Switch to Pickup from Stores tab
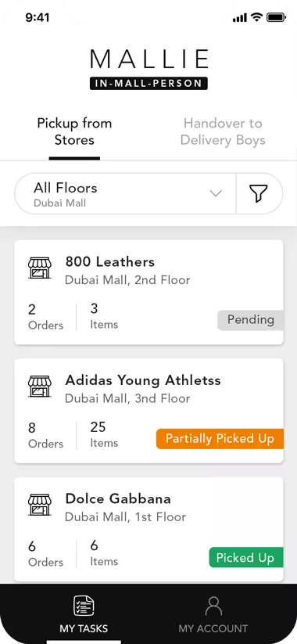The width and height of the screenshot is (297, 644). pos(74,131)
